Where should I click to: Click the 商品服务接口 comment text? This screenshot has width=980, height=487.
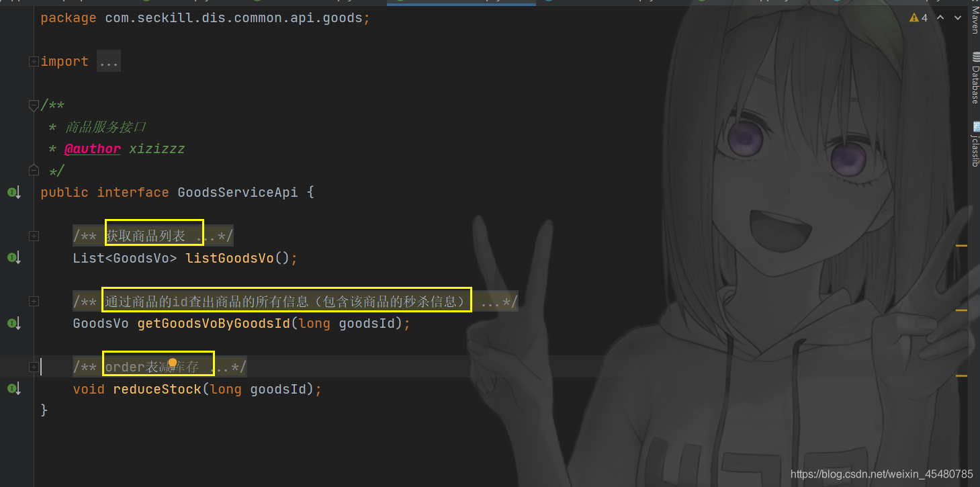(x=105, y=128)
